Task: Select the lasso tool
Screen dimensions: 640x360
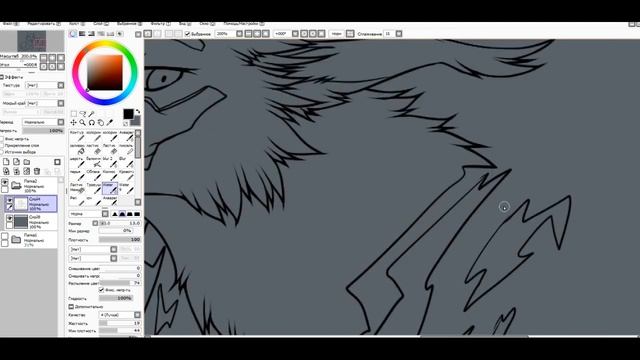Action: pyautogui.click(x=83, y=114)
